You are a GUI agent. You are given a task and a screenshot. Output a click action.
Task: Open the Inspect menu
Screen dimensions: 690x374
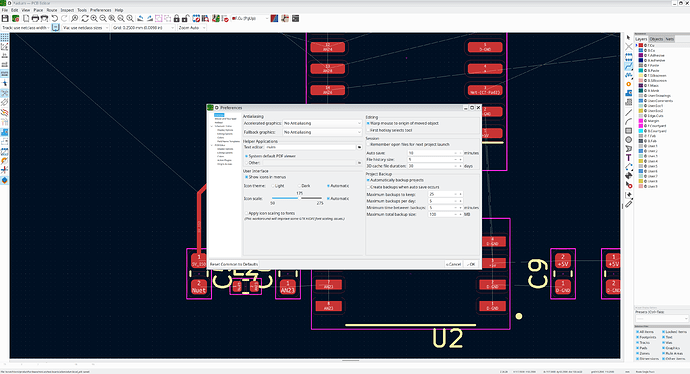pyautogui.click(x=67, y=10)
